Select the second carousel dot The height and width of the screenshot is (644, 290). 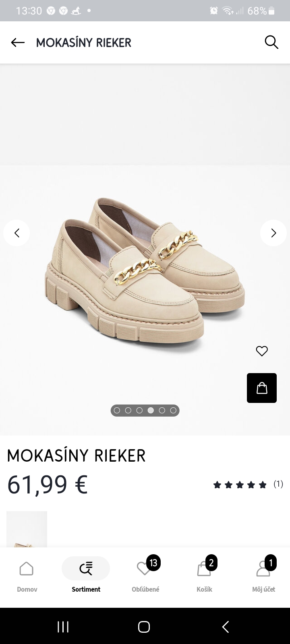pos(128,411)
